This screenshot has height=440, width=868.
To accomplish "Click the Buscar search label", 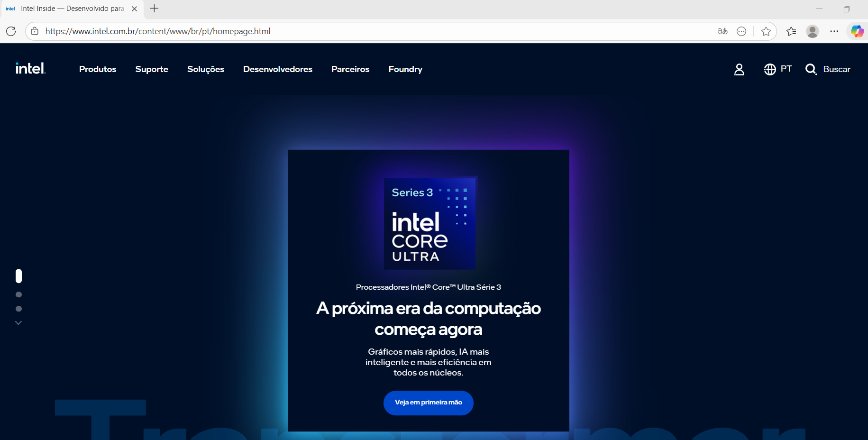I will (x=837, y=69).
